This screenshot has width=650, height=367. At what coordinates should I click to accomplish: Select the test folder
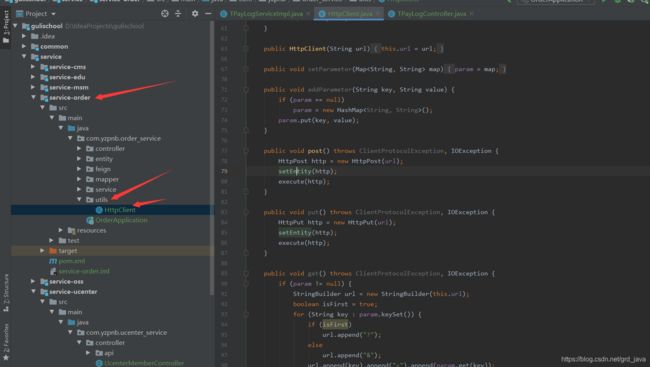tap(73, 241)
